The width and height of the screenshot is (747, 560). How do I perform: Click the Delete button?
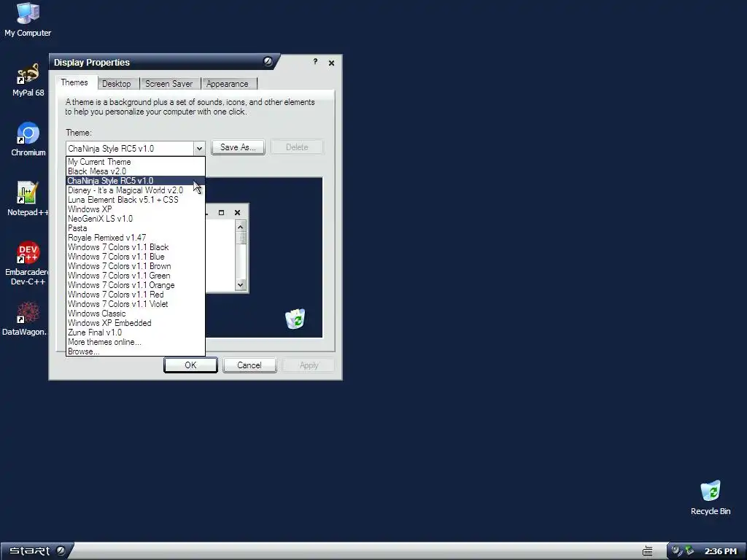[297, 147]
